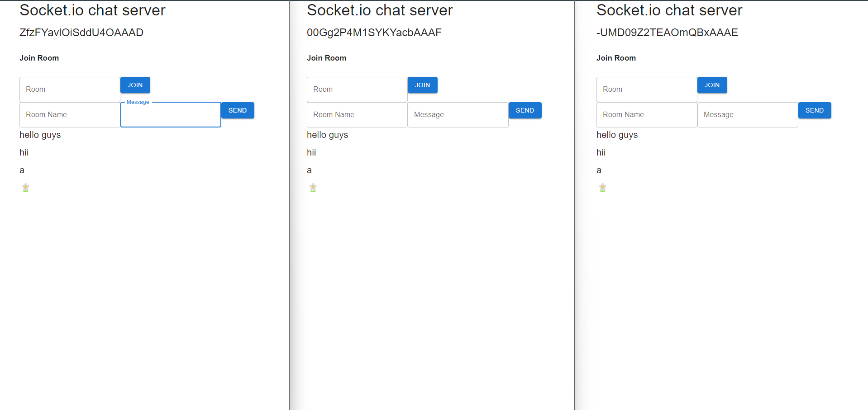Click Message field in right window
Viewport: 868px width, 410px height.
[x=748, y=115]
